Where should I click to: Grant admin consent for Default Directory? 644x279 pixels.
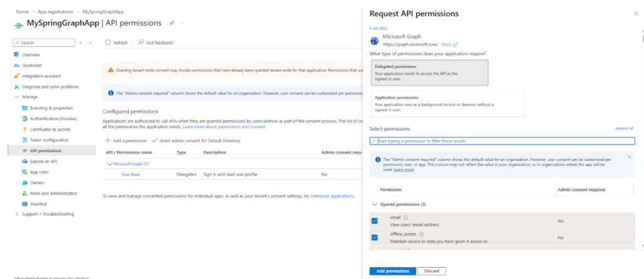tap(196, 140)
